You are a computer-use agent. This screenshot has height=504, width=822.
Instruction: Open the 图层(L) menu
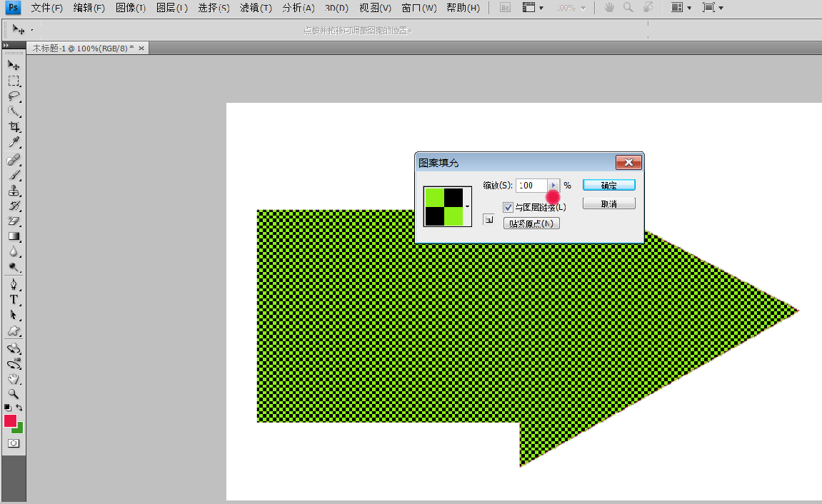coord(172,8)
